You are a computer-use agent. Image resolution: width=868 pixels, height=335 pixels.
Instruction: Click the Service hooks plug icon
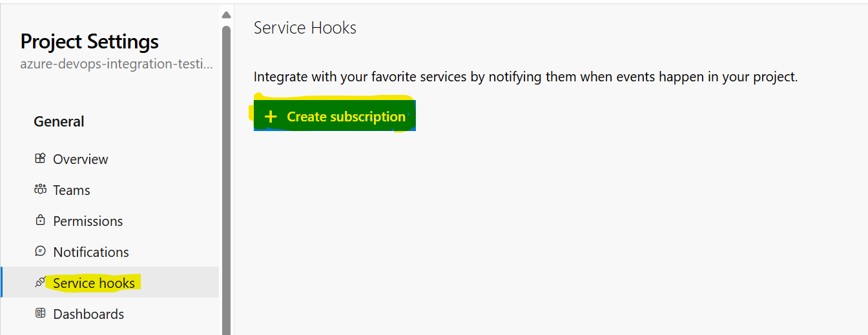(x=40, y=282)
